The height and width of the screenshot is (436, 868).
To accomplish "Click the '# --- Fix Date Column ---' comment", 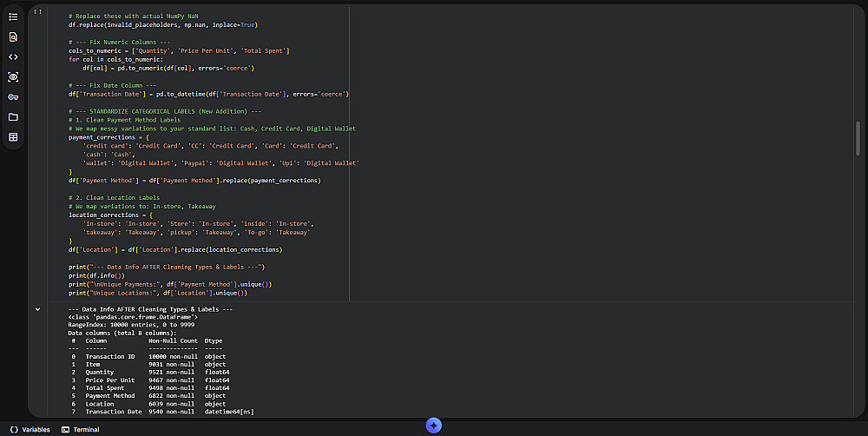I will coord(112,85).
